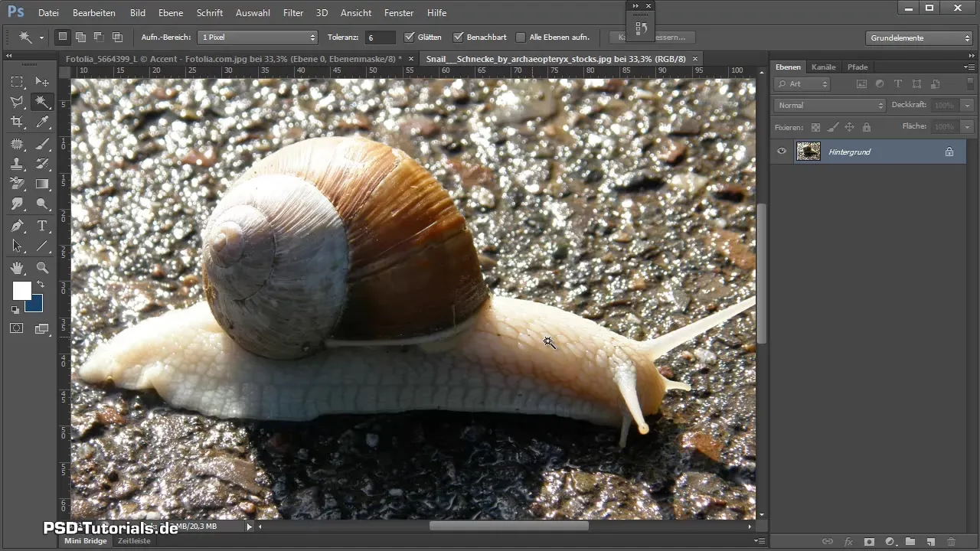Click the background color swatch
Screen dimensions: 980x551
click(x=36, y=306)
